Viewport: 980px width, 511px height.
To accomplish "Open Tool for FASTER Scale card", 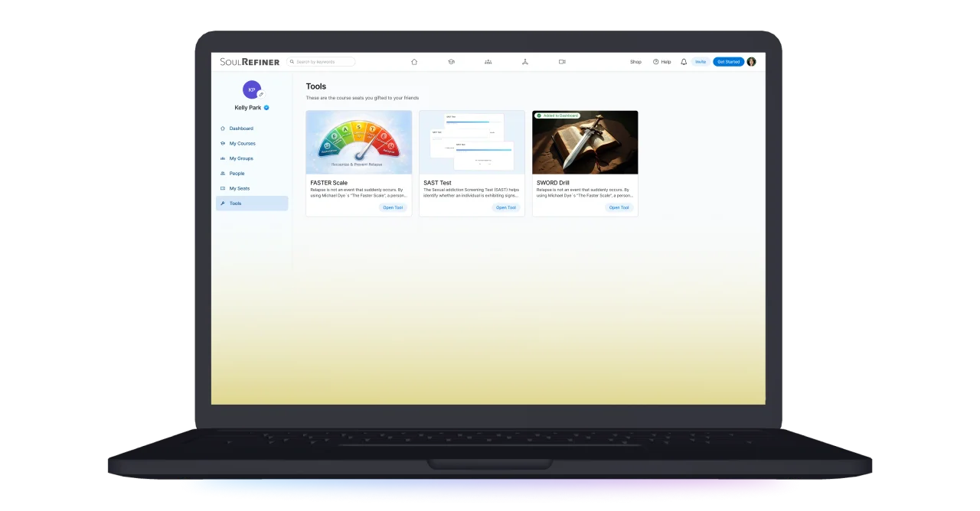I will point(393,207).
